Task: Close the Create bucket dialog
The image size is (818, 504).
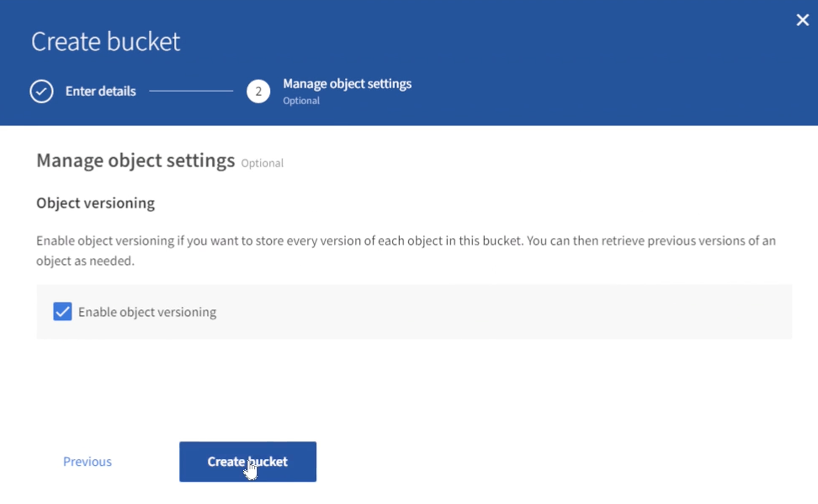Action: (x=803, y=19)
